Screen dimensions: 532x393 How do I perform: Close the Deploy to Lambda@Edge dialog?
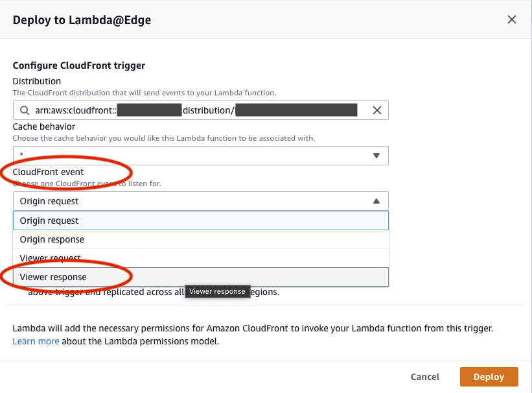511,19
